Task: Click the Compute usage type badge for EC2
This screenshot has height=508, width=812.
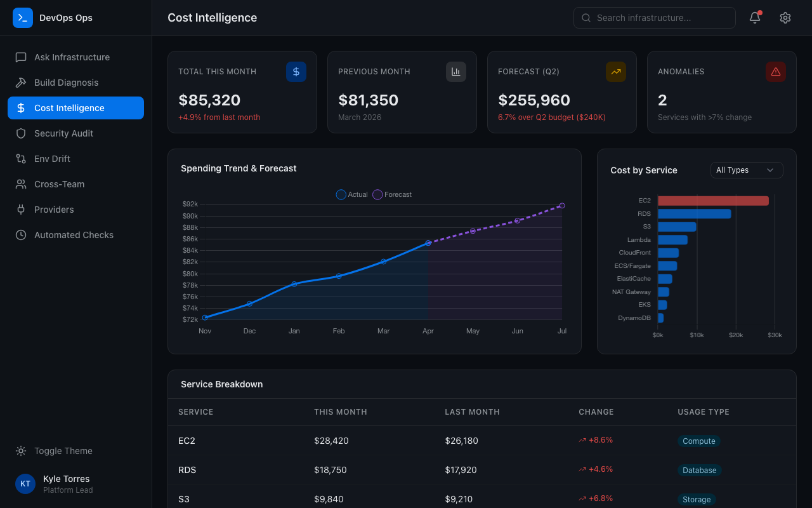Action: (x=698, y=441)
